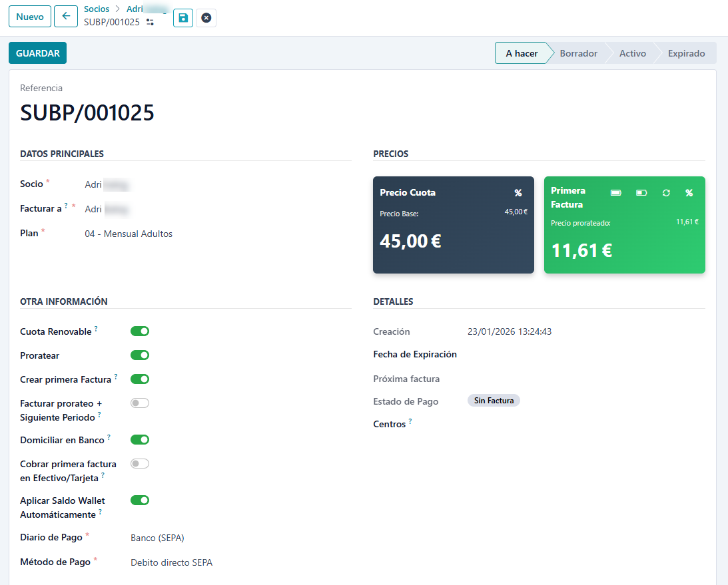Turn off the Proratear switch

(x=140, y=355)
